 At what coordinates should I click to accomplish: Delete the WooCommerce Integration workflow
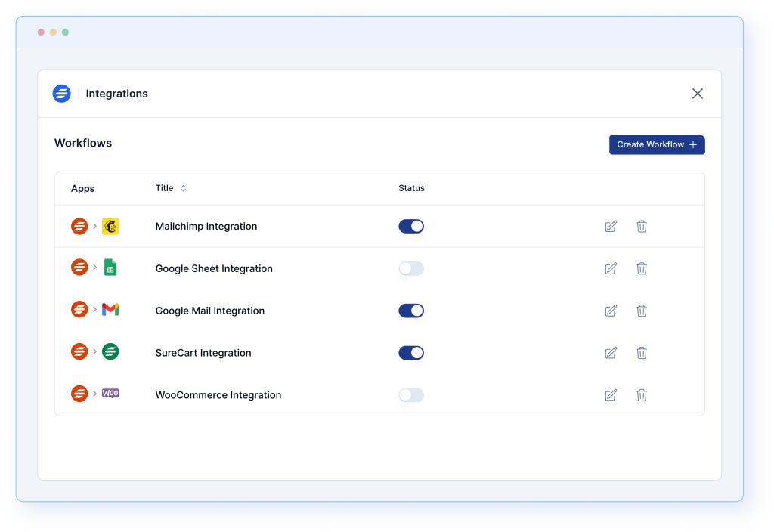pyautogui.click(x=642, y=395)
